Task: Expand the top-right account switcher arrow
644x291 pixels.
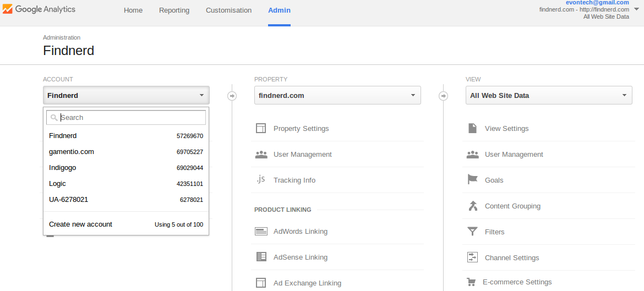Action: 637,9
